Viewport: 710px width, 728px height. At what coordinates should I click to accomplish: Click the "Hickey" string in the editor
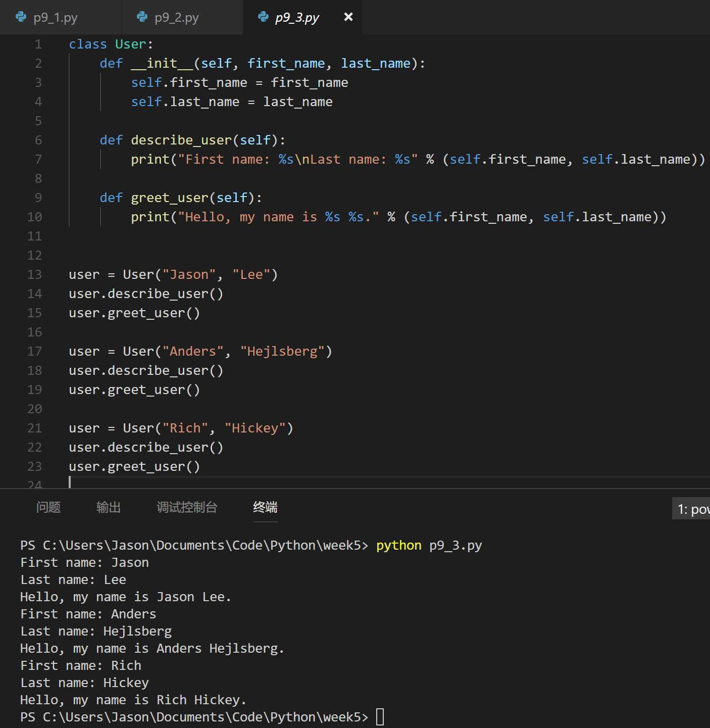pyautogui.click(x=256, y=428)
